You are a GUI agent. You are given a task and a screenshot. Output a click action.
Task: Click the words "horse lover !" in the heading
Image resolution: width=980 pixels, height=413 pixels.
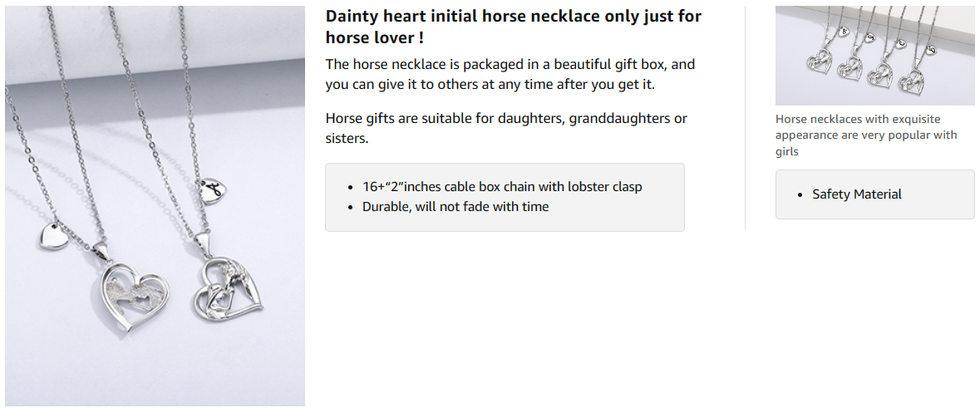pyautogui.click(x=375, y=37)
